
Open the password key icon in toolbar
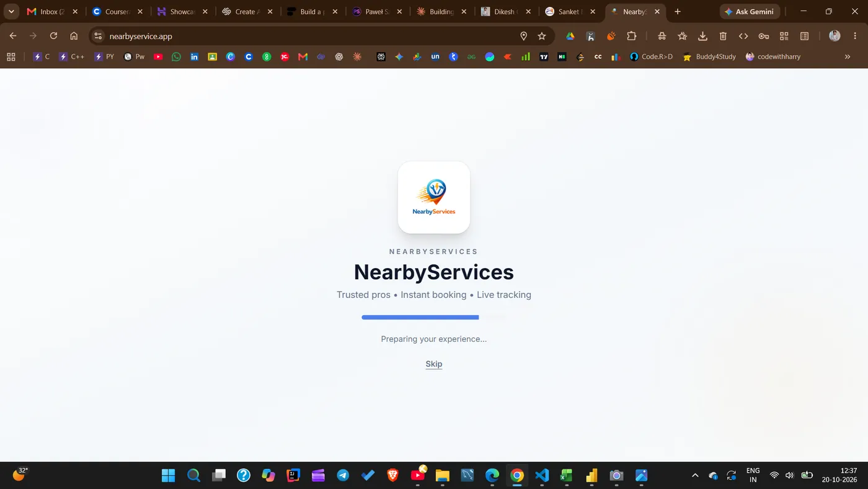(764, 36)
